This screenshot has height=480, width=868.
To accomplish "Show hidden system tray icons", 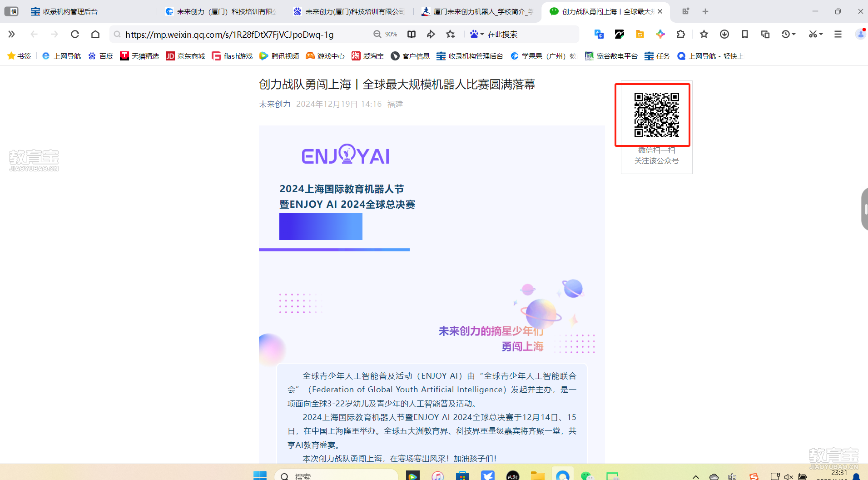I will point(695,476).
